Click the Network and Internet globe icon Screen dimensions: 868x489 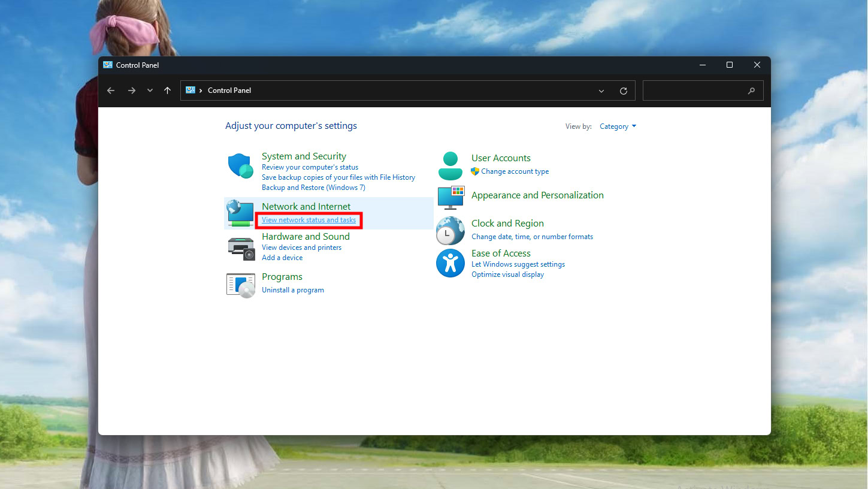241,213
